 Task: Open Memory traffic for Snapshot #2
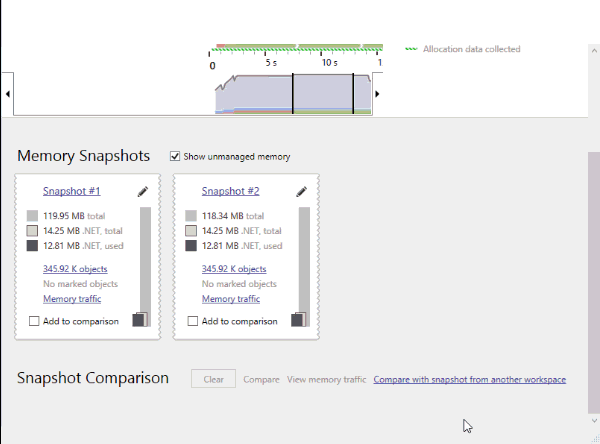(x=231, y=299)
